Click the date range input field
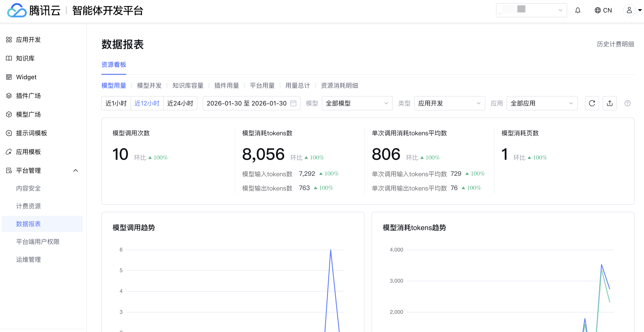The width and height of the screenshot is (644, 332). pos(246,103)
